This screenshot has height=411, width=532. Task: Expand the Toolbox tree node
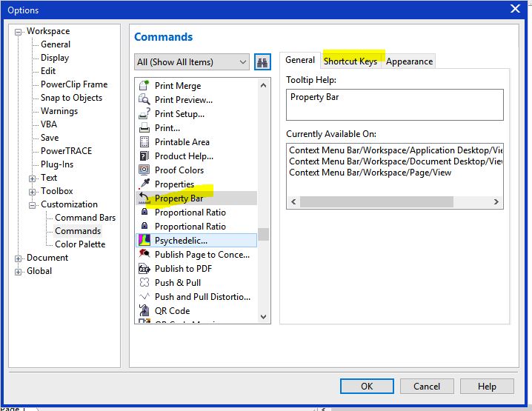tap(32, 192)
